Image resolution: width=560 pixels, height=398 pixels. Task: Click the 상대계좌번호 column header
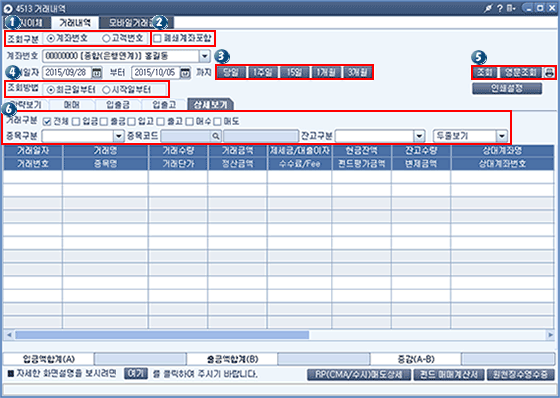[x=502, y=164]
